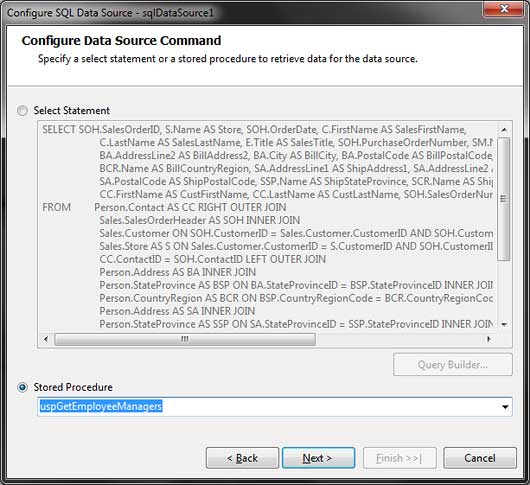Click the 'Person.Address AS SA INNER JOIN' line
The height and width of the screenshot is (485, 530).
pyautogui.click(x=177, y=311)
